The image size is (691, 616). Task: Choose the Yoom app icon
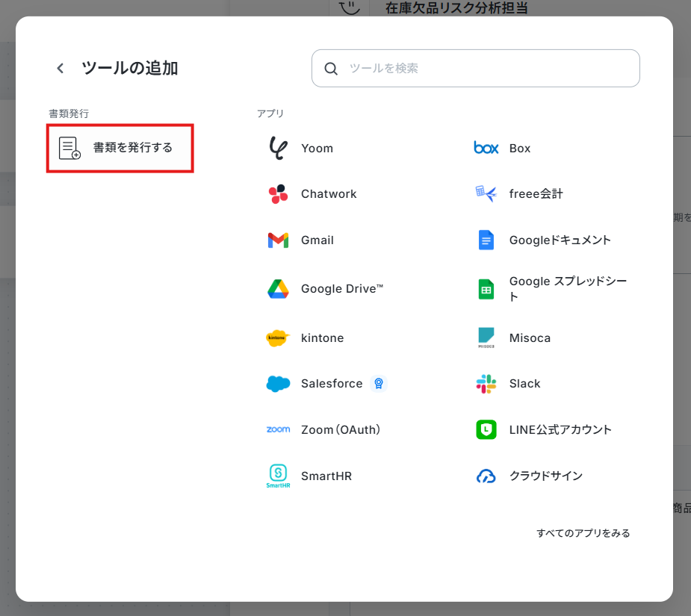tap(278, 149)
